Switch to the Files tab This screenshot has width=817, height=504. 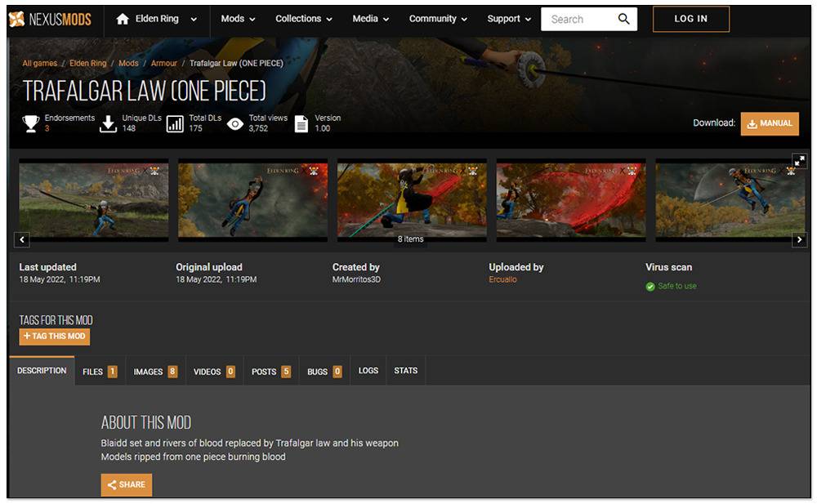pos(100,371)
